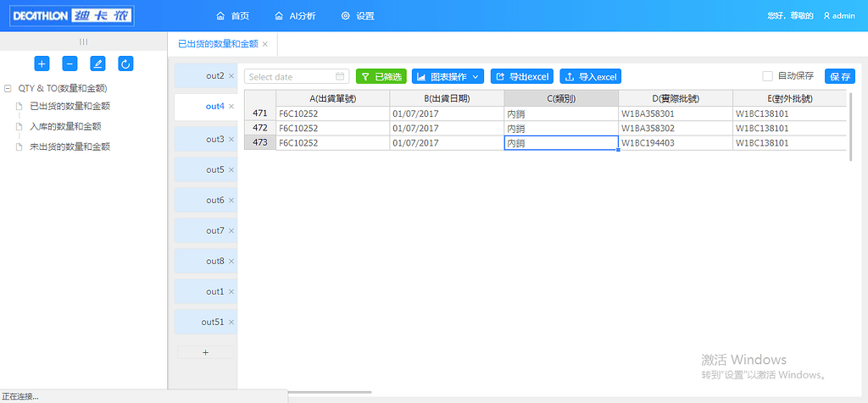Click the 导出excel button
This screenshot has width=868, height=403.
pos(522,76)
